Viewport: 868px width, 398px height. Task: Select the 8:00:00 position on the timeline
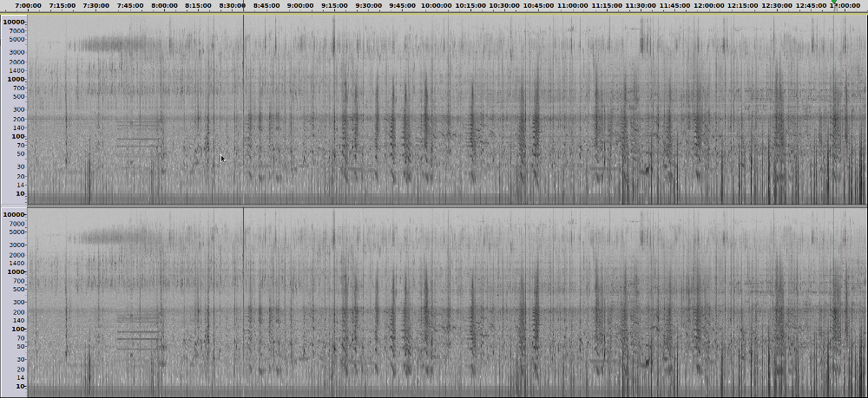point(164,6)
